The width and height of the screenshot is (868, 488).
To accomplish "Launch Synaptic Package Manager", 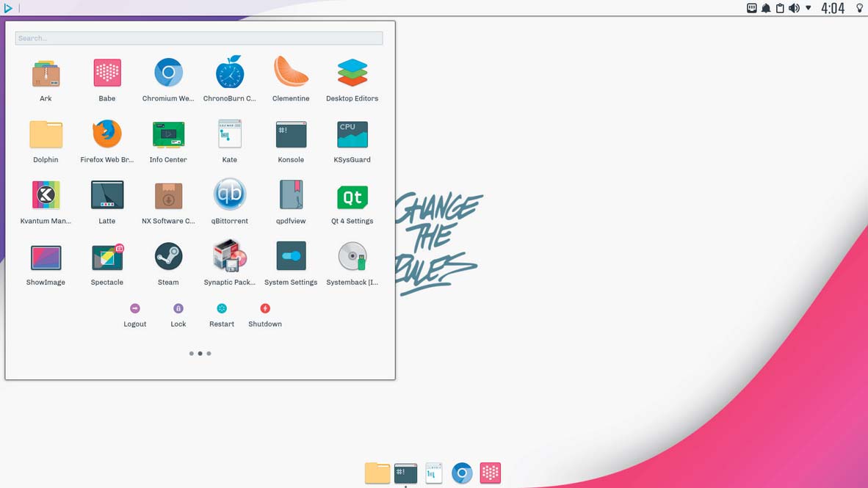I will point(230,255).
